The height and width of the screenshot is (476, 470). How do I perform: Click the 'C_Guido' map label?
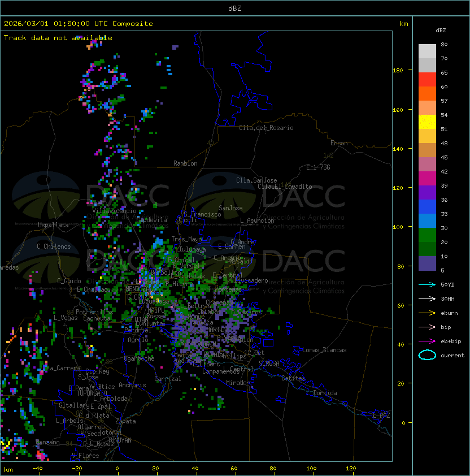(x=69, y=281)
